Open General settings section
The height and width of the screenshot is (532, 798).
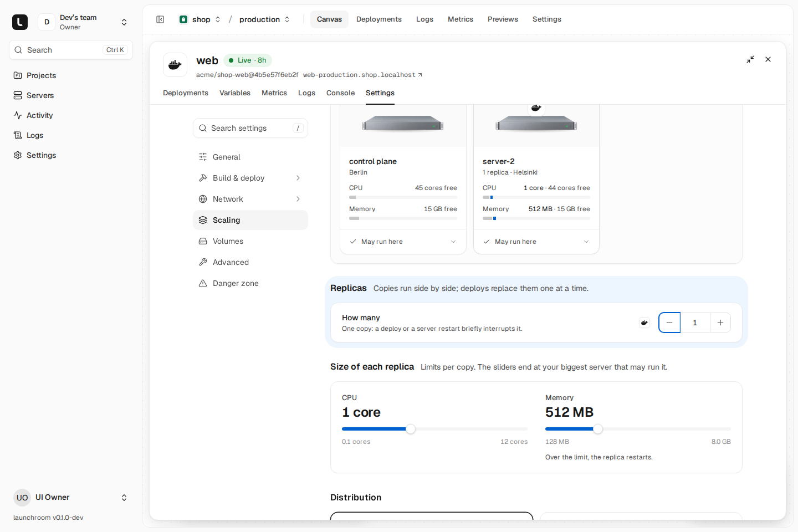(250, 157)
